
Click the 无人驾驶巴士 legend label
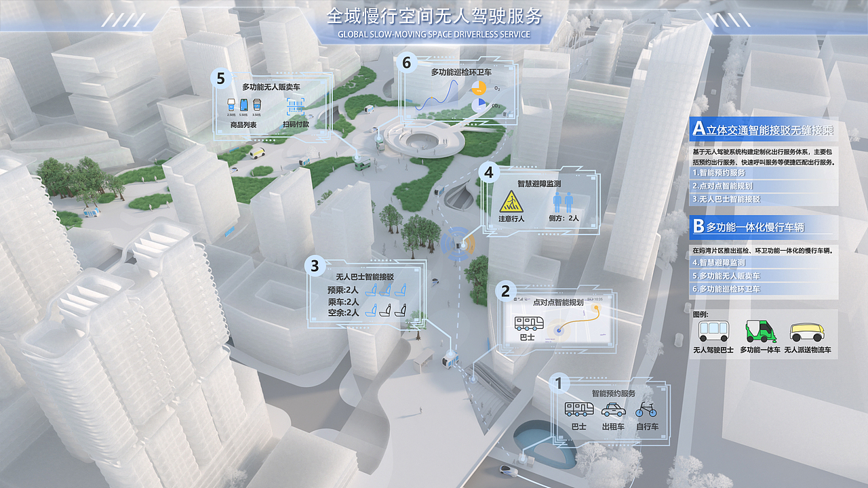pos(713,350)
